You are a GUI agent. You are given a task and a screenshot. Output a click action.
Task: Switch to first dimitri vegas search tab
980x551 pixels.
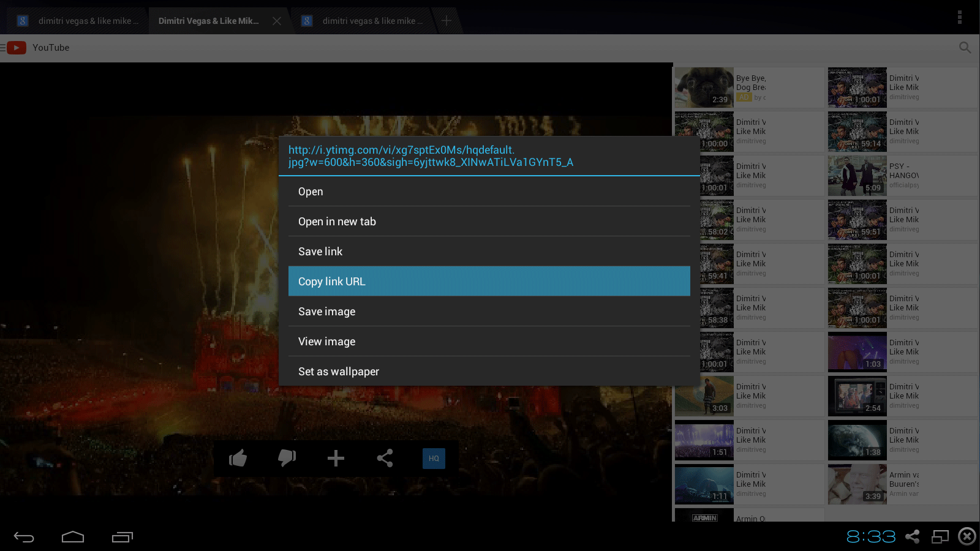click(x=78, y=21)
